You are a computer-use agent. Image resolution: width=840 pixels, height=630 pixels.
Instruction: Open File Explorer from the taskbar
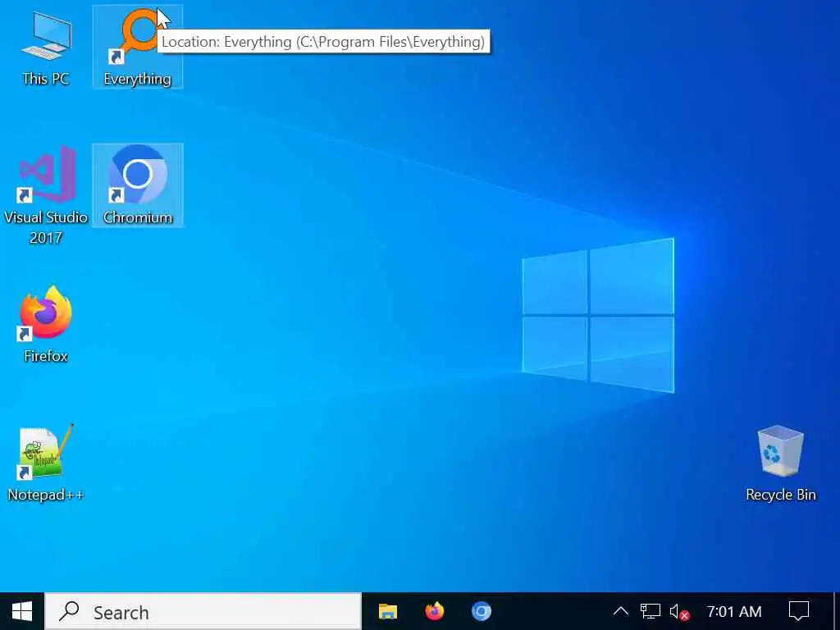point(388,611)
